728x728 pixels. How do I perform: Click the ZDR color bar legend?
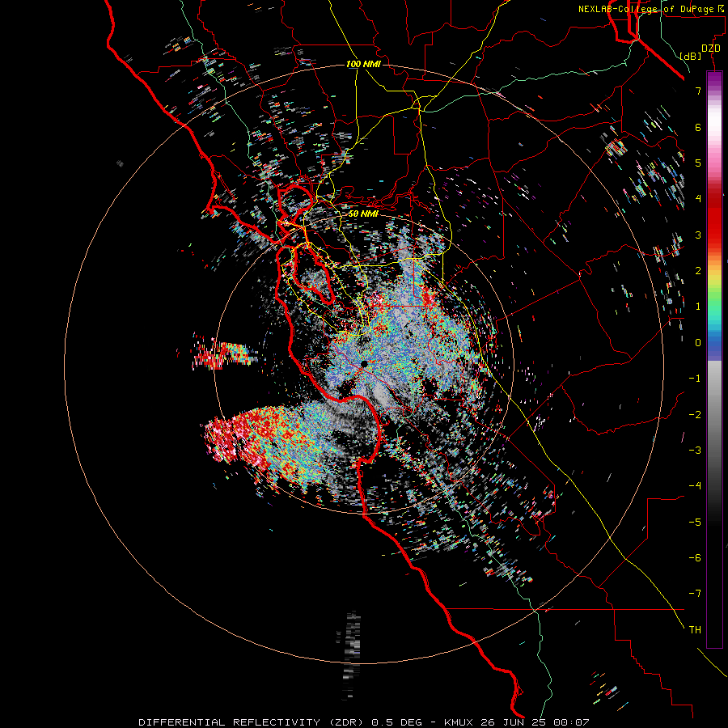[x=714, y=359]
